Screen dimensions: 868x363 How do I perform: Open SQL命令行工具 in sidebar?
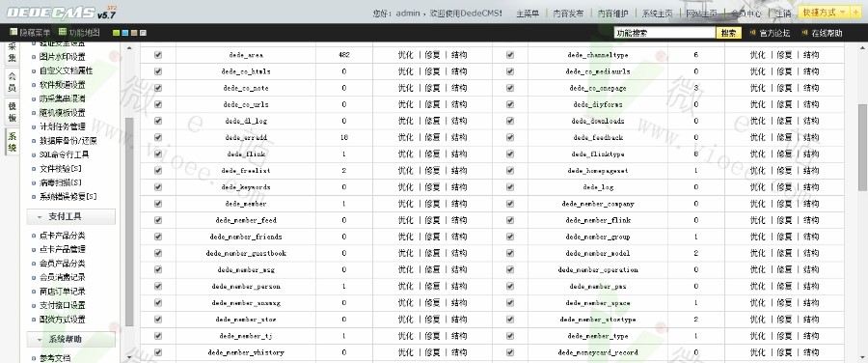(x=65, y=154)
